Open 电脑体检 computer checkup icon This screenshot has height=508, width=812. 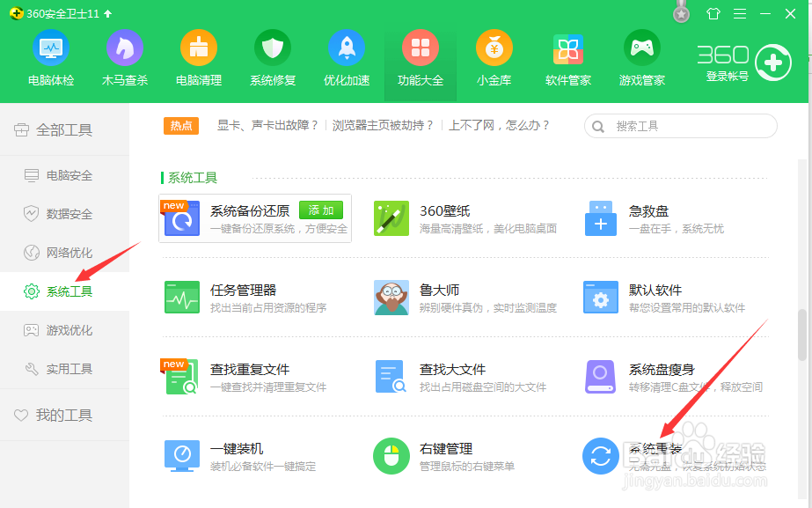pos(51,48)
